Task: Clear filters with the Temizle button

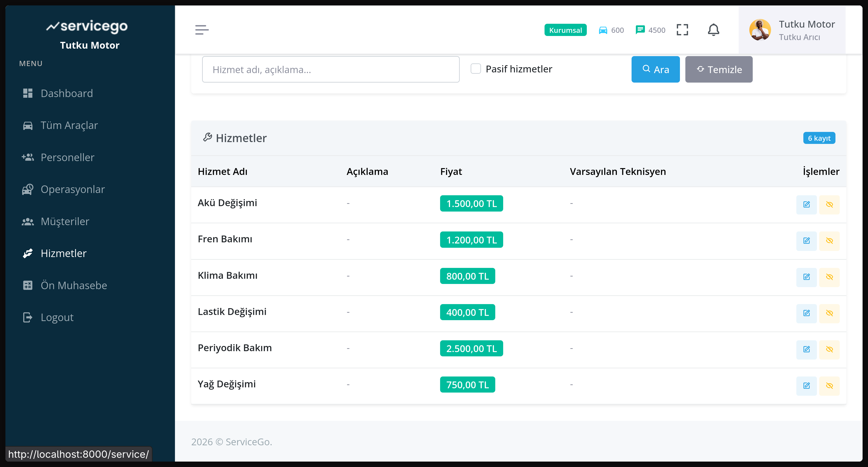Action: 719,69
